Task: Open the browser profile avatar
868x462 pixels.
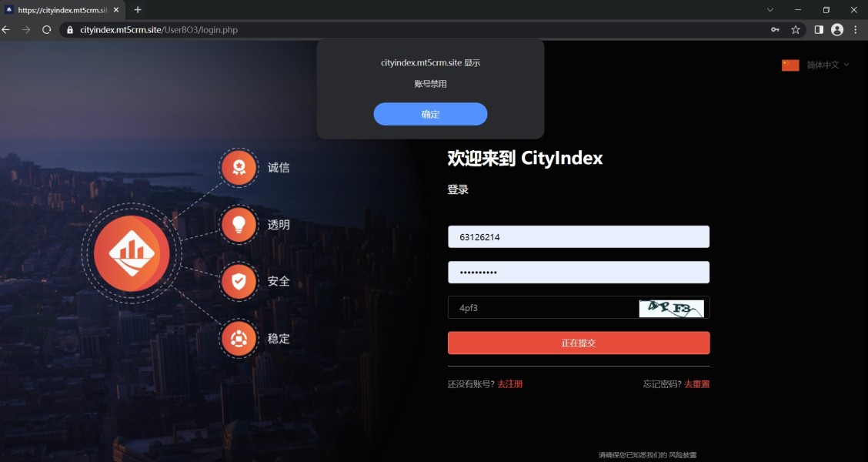Action: [837, 30]
